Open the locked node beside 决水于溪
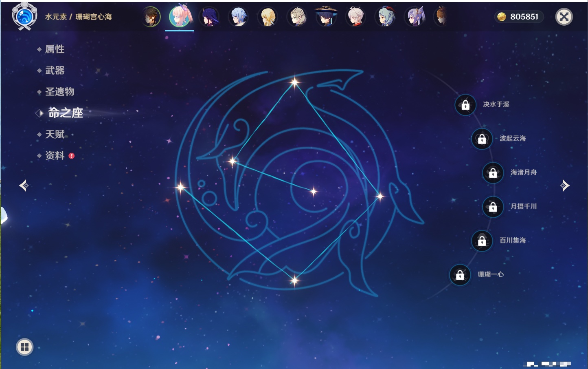This screenshot has width=588, height=369. 465,105
